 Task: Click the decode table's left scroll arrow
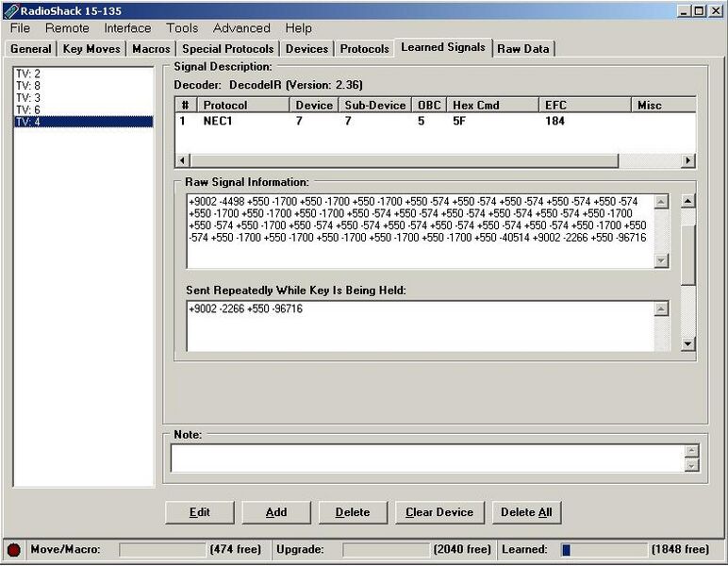click(x=182, y=160)
